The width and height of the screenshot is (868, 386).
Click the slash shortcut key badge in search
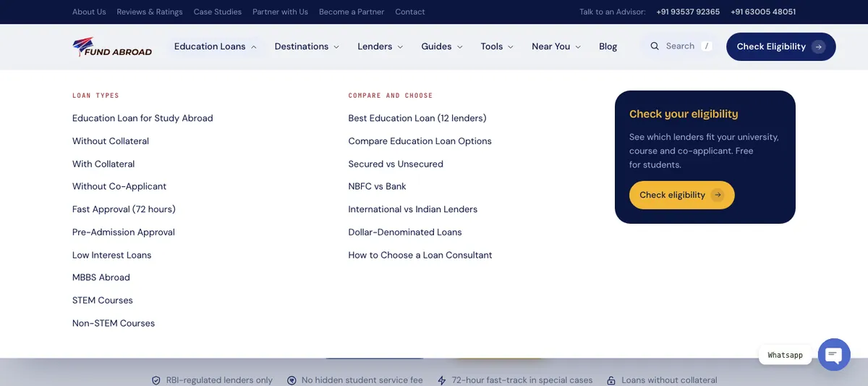click(707, 46)
